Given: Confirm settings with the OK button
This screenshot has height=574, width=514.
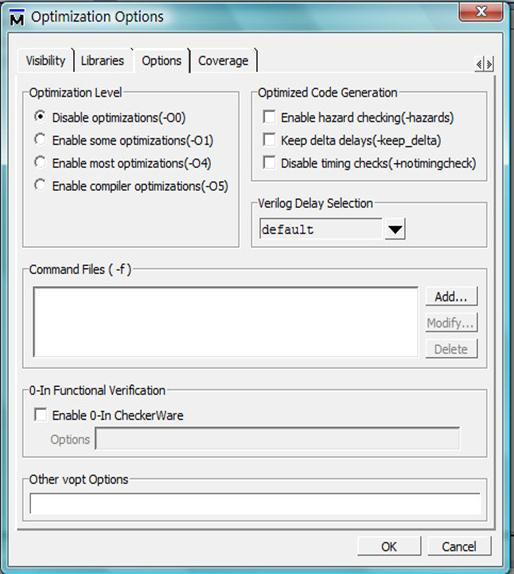Looking at the screenshot, I should point(389,546).
